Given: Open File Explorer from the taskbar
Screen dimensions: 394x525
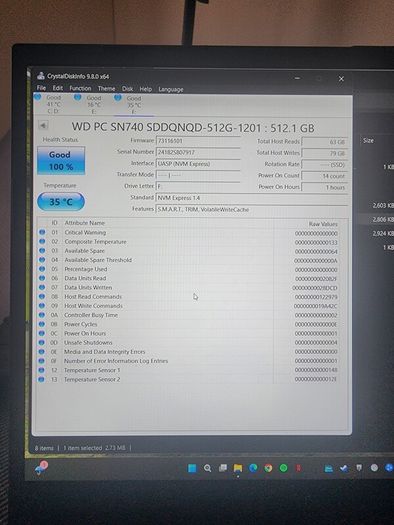Looking at the screenshot, I should (x=238, y=468).
